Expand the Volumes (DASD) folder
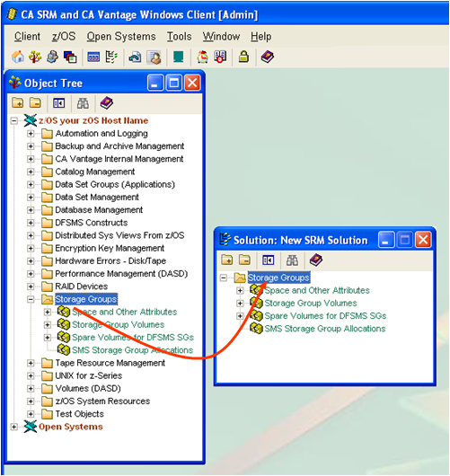This screenshot has width=450, height=476. (x=31, y=389)
